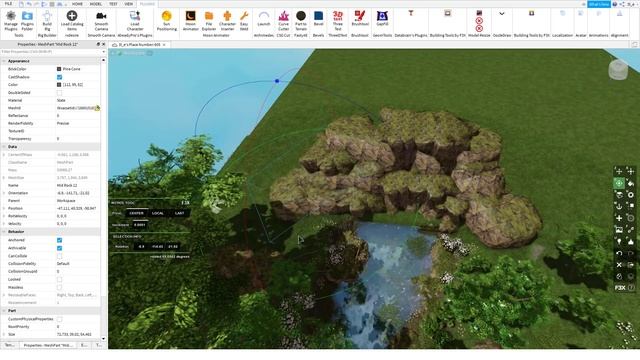Collapse the Appearance section

(x=4, y=61)
